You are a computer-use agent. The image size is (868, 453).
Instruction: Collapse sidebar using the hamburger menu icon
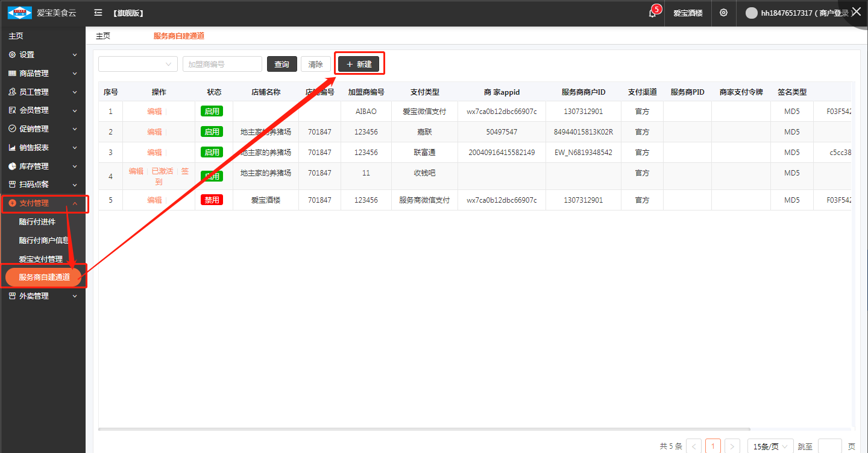pyautogui.click(x=98, y=13)
